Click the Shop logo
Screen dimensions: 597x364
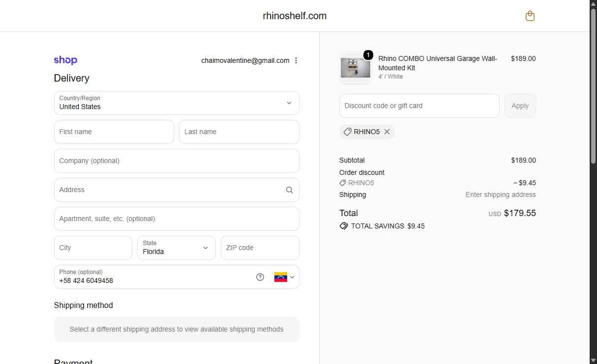coord(65,60)
